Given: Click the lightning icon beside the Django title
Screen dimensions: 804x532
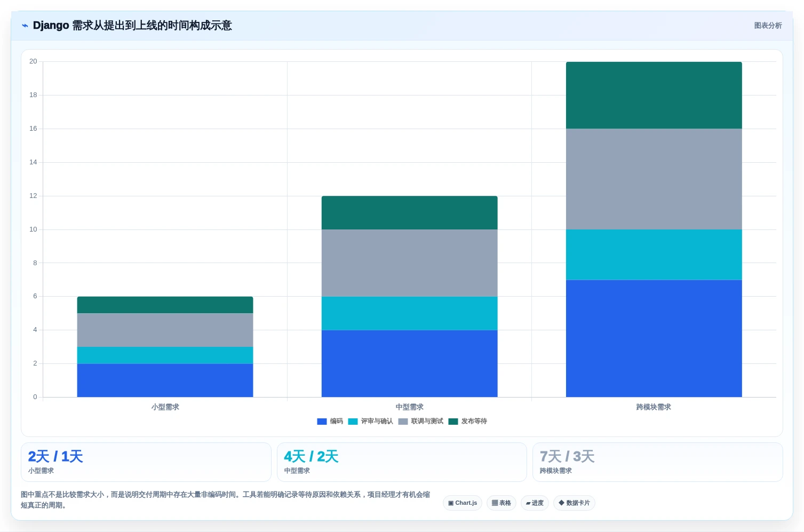Looking at the screenshot, I should pyautogui.click(x=25, y=26).
